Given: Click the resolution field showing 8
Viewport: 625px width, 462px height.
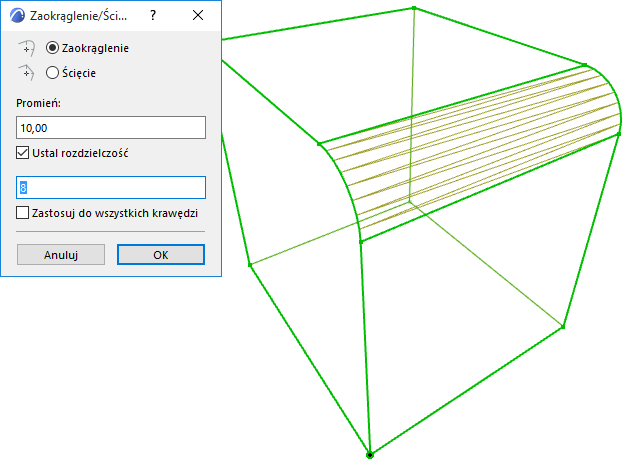Looking at the screenshot, I should [111, 187].
